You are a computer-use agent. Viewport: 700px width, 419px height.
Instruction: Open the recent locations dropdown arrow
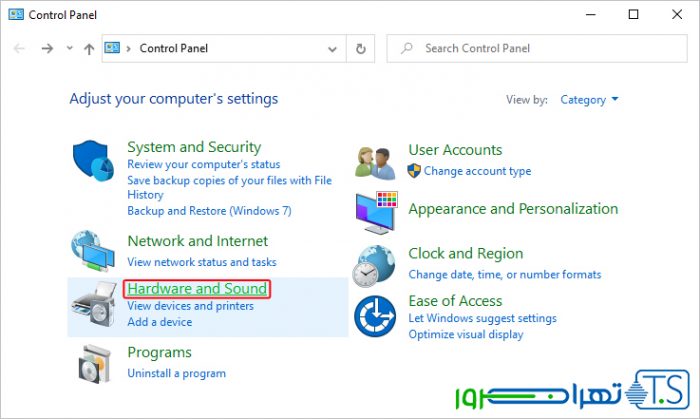point(69,48)
